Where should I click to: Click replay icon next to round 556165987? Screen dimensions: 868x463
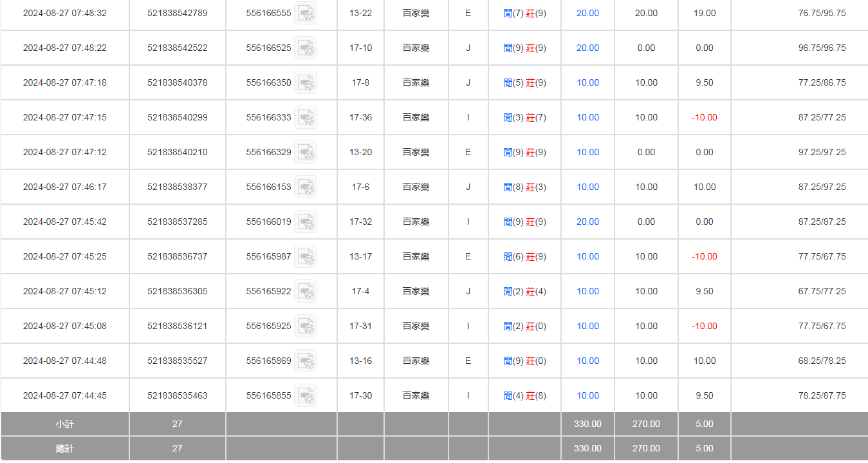click(x=306, y=257)
